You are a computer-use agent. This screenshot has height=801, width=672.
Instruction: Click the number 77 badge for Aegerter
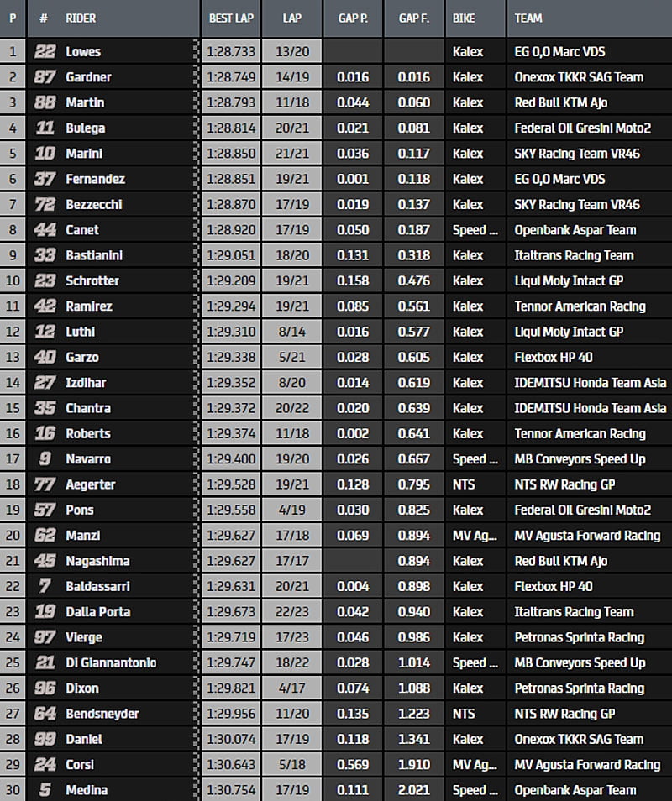(45, 484)
